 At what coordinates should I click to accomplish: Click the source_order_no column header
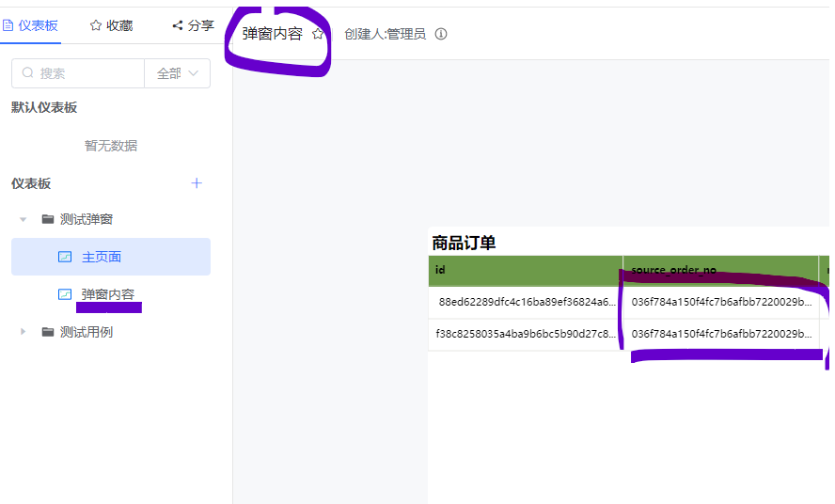point(721,270)
